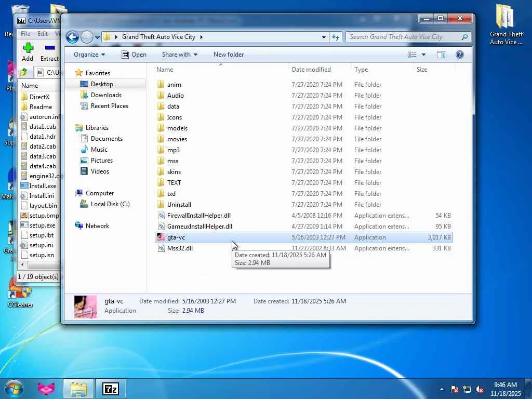Click the gta-vc thumbnail in details pane
This screenshot has width=532, height=399.
86,307
